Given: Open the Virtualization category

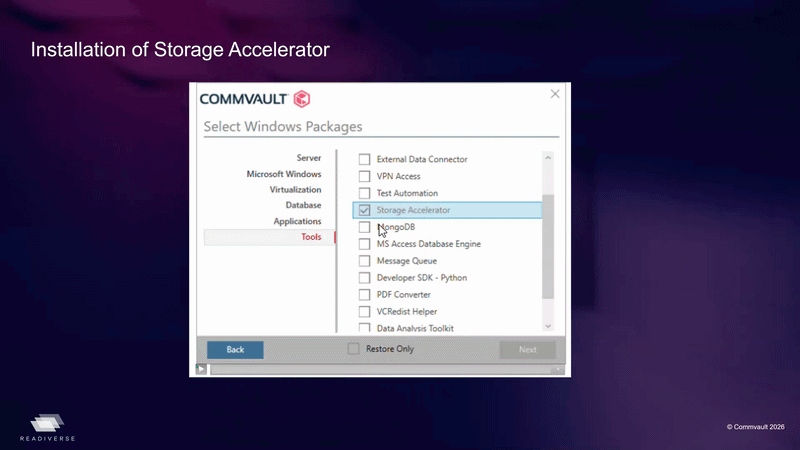Looking at the screenshot, I should [x=295, y=190].
